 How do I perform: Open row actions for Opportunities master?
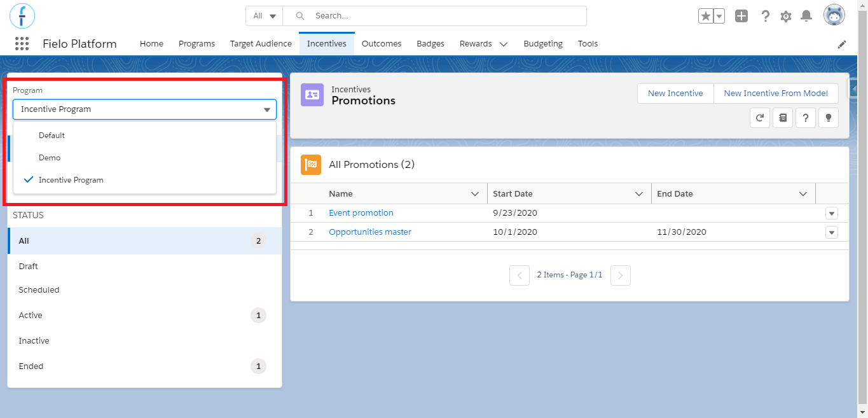point(832,233)
